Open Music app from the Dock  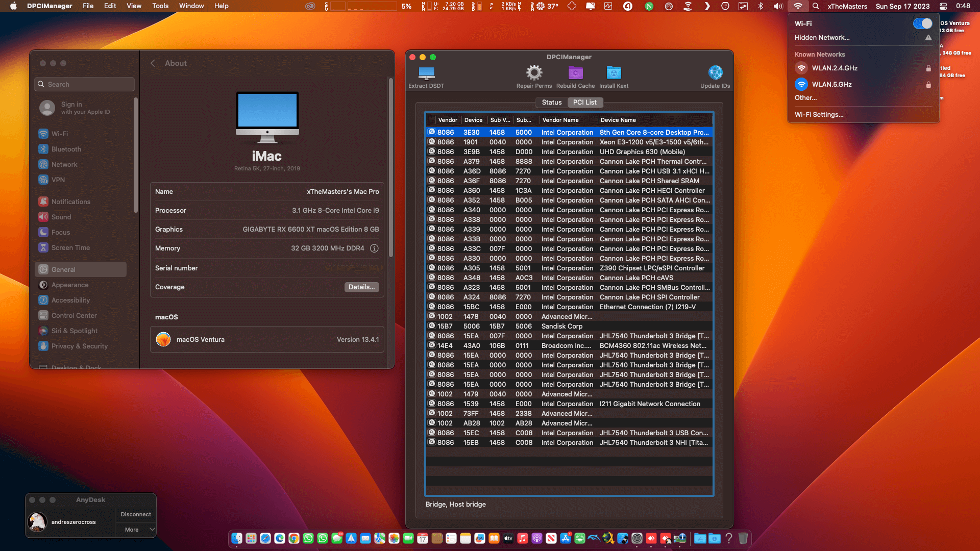[523, 538]
